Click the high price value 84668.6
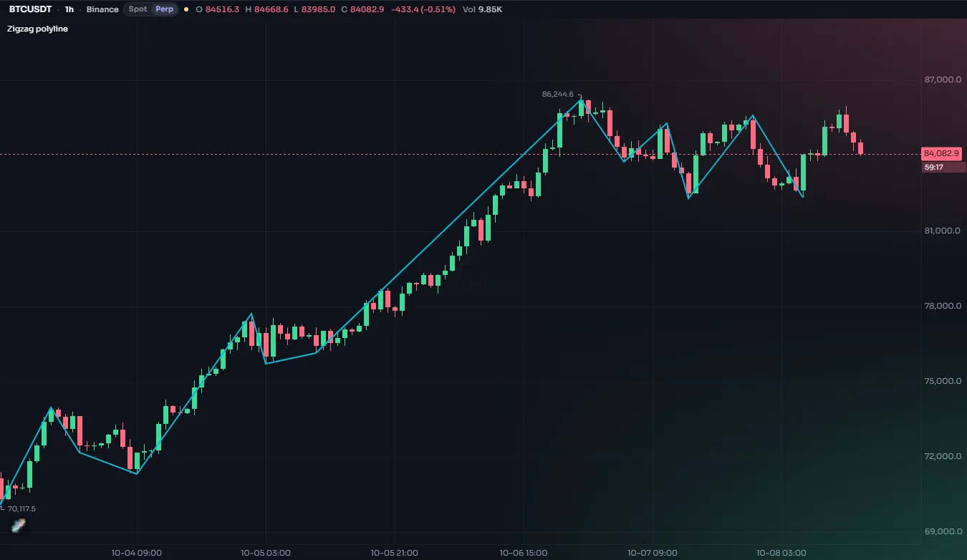The width and height of the screenshot is (967, 560). (x=271, y=9)
